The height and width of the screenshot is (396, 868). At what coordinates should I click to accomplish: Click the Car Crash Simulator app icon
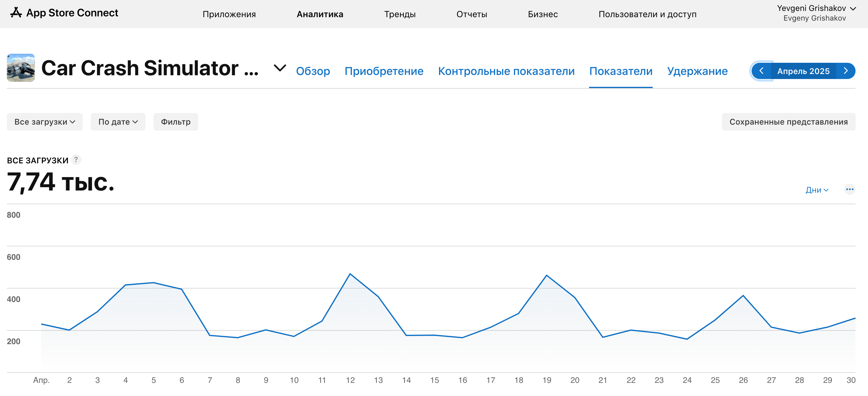click(21, 68)
